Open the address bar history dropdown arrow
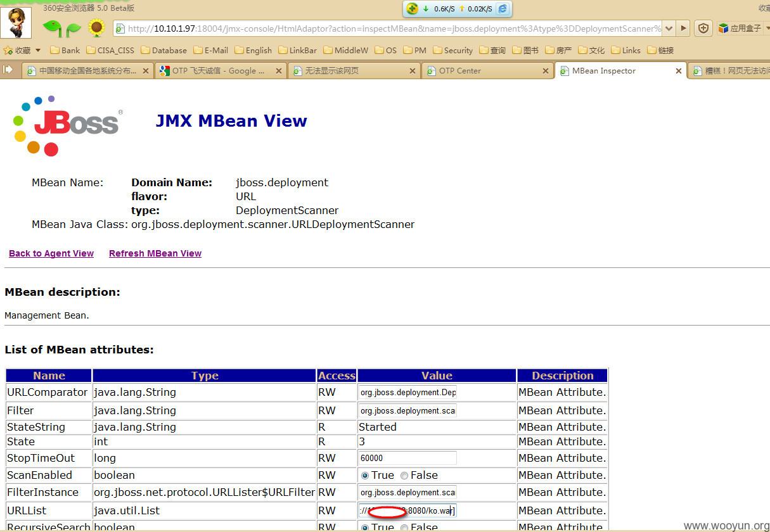Image resolution: width=770 pixels, height=532 pixels. 669,28
